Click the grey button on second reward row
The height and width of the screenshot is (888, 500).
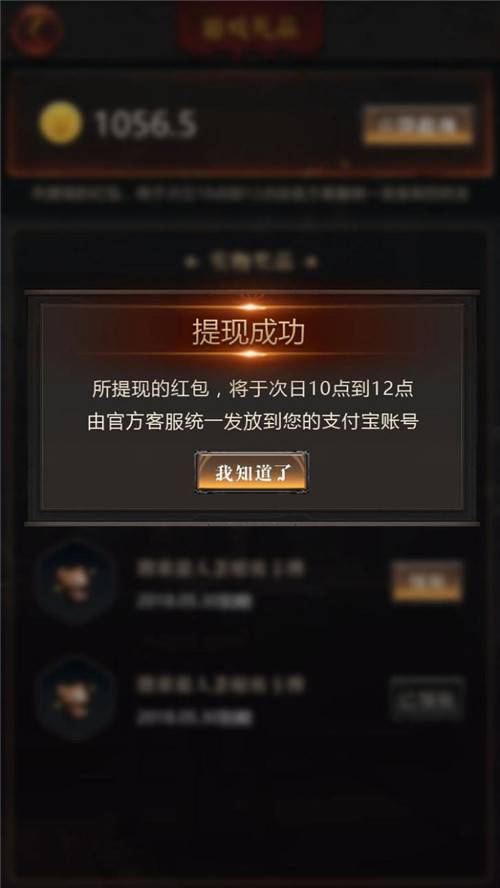[x=427, y=698]
